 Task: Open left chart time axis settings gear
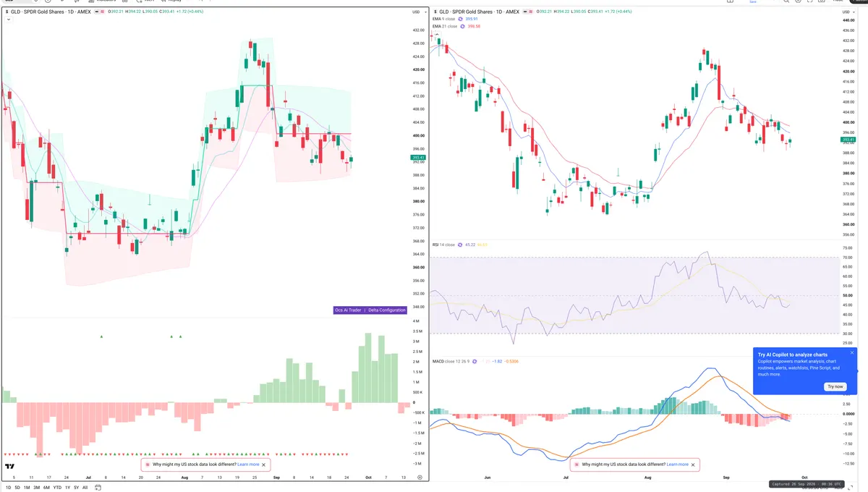(420, 478)
